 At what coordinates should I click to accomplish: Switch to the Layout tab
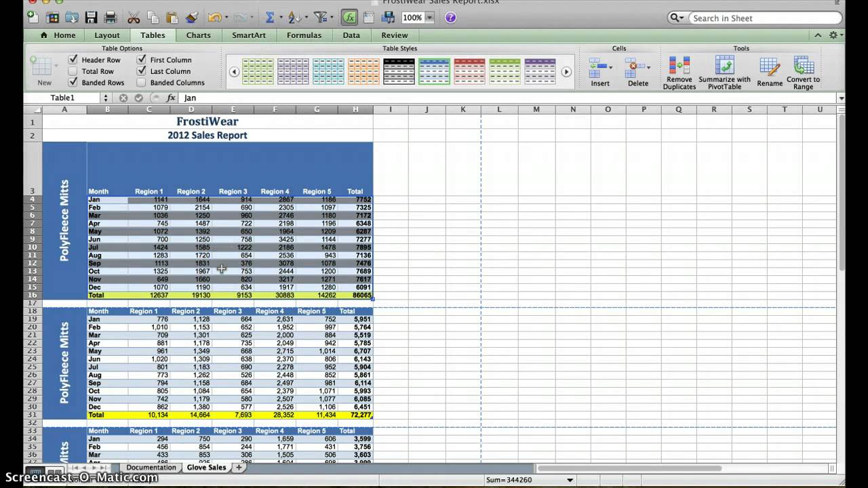point(107,35)
